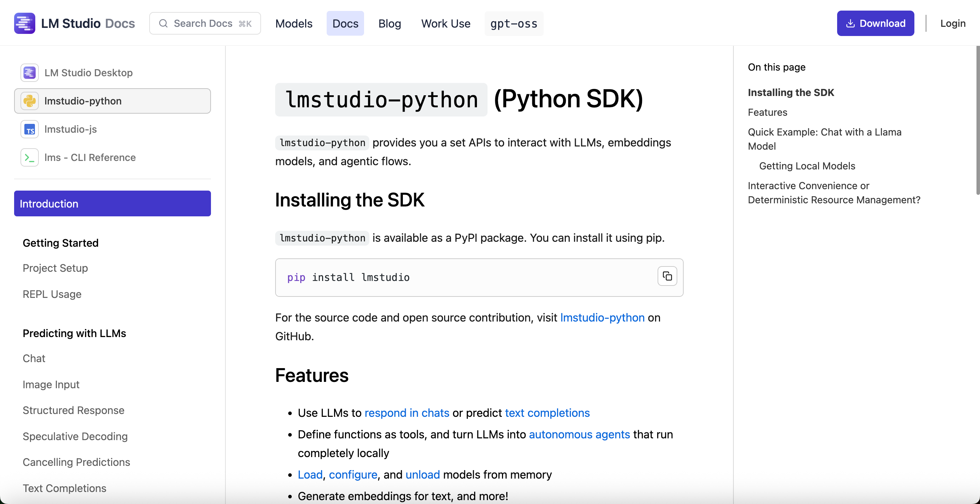This screenshot has height=504, width=980.
Task: Select Introduction in the sidebar
Action: [x=49, y=203]
